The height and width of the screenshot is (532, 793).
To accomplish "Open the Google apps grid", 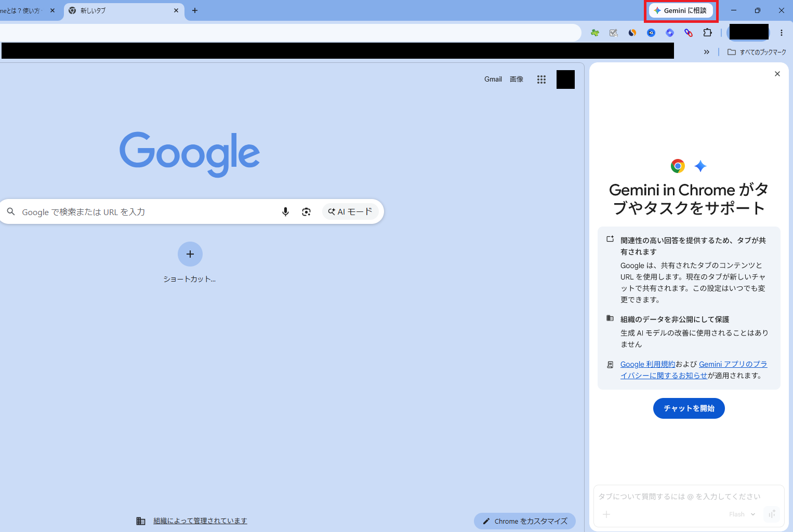I will 541,79.
